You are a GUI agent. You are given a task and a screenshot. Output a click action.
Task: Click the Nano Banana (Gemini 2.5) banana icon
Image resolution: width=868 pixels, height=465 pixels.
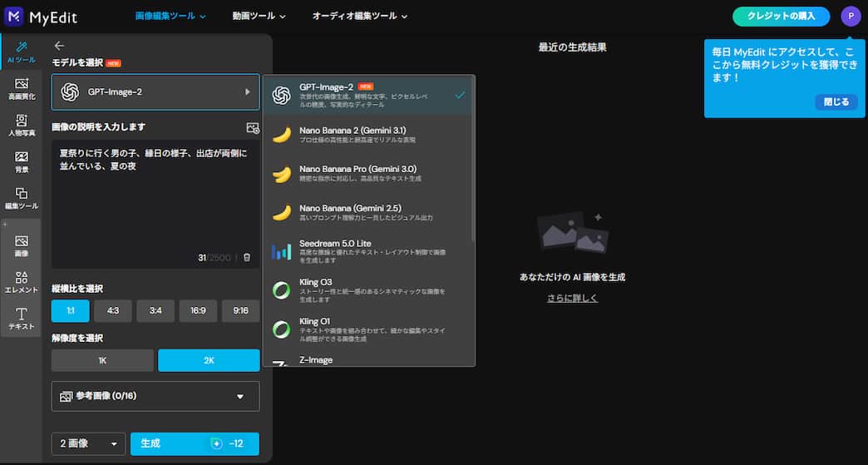point(282,213)
